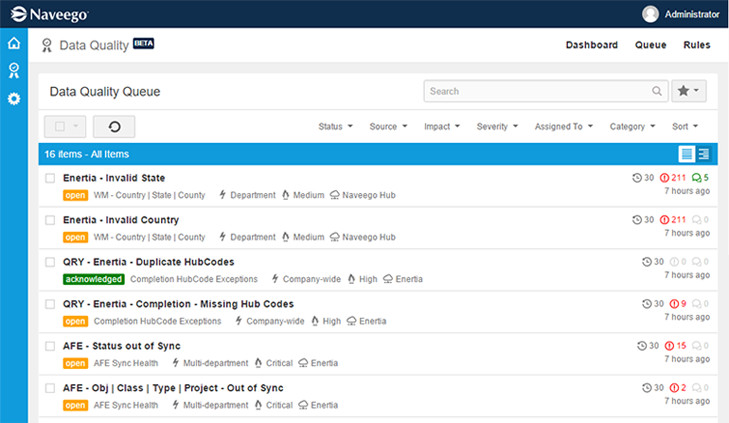Open AFE - Obj | Class | Type | Project item

coord(173,388)
